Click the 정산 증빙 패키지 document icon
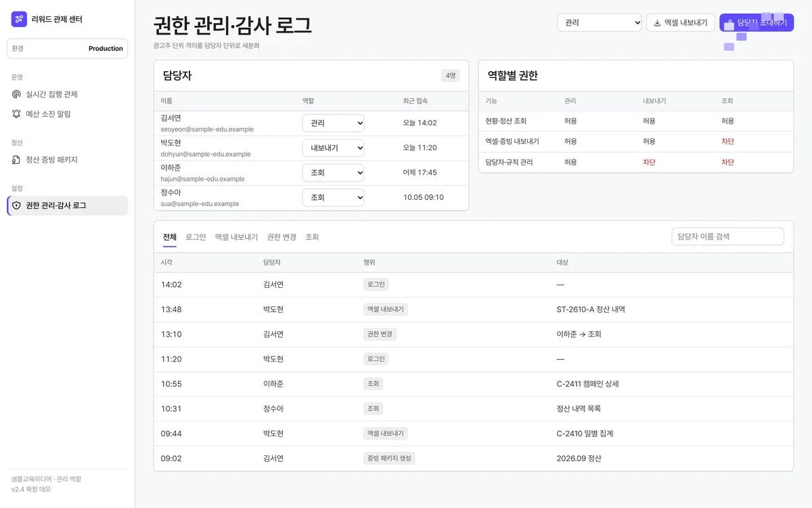The width and height of the screenshot is (812, 508). 17,160
